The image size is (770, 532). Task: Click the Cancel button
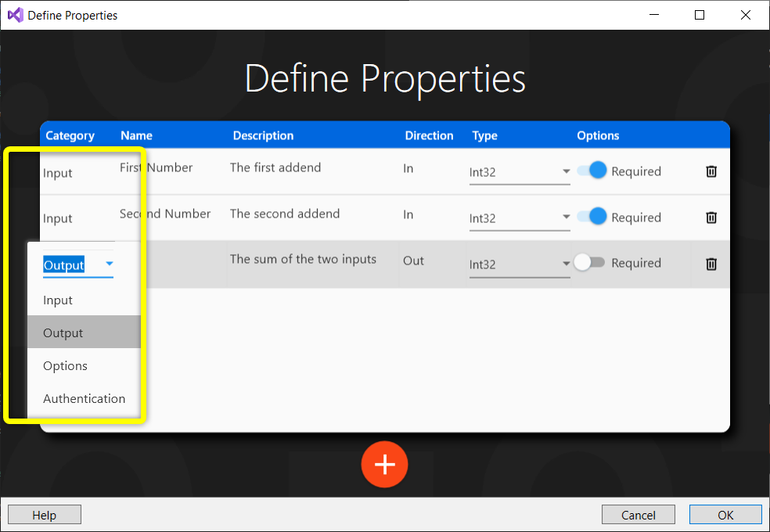[638, 514]
